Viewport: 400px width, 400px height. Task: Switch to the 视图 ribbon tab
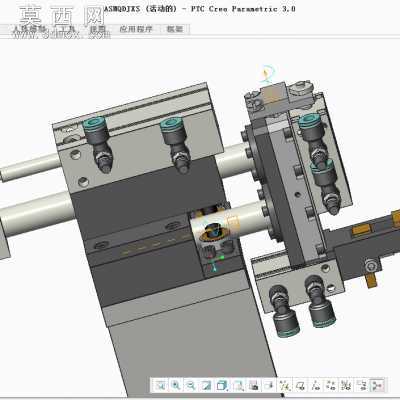98,29
